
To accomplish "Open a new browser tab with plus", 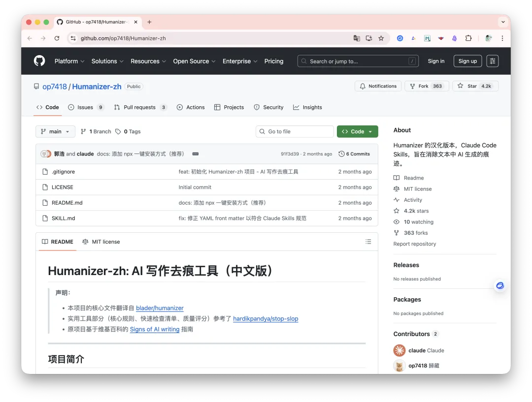I will [149, 22].
